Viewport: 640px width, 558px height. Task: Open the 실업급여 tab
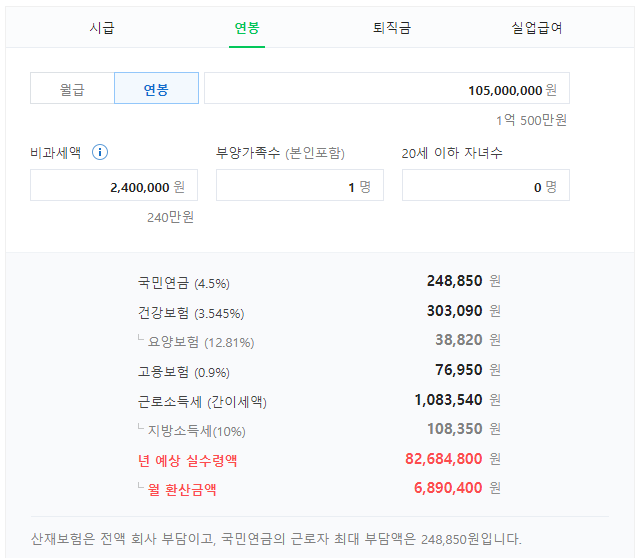pyautogui.click(x=537, y=28)
